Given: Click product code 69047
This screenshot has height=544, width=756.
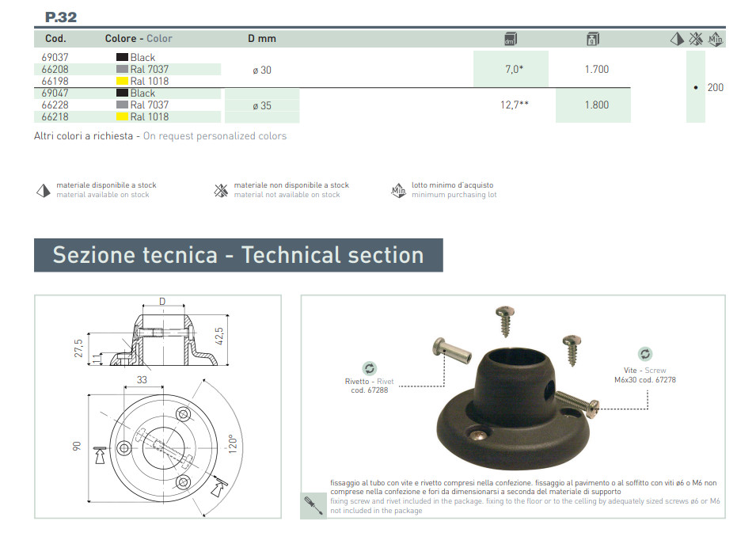Looking at the screenshot, I should coord(55,93).
